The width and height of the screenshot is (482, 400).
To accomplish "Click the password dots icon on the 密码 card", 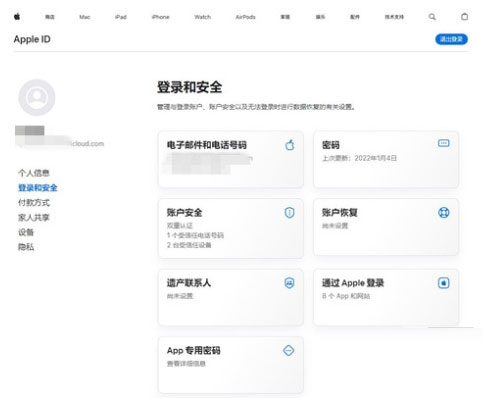I will coord(443,143).
